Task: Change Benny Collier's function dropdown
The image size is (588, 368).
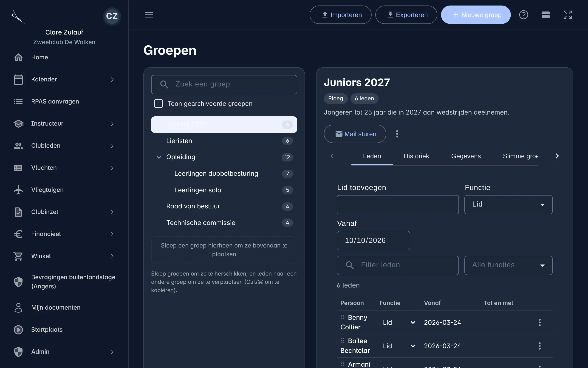Action: 399,322
